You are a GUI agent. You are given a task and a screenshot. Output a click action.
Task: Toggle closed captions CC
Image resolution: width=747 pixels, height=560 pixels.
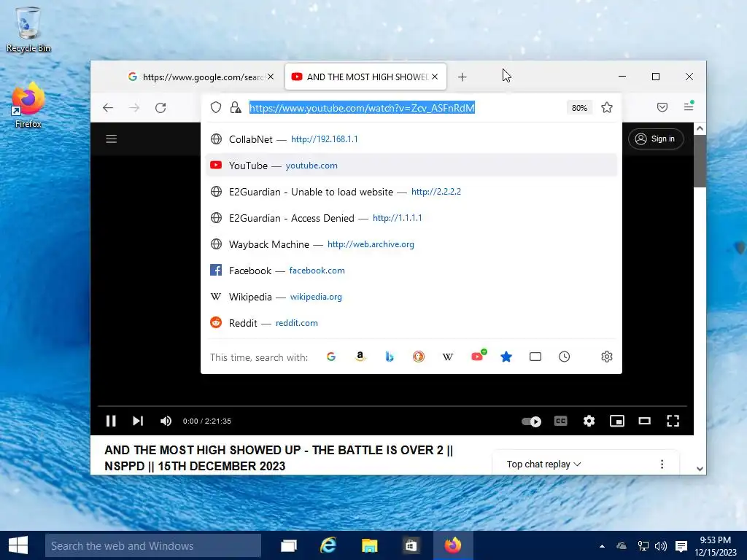click(x=561, y=421)
